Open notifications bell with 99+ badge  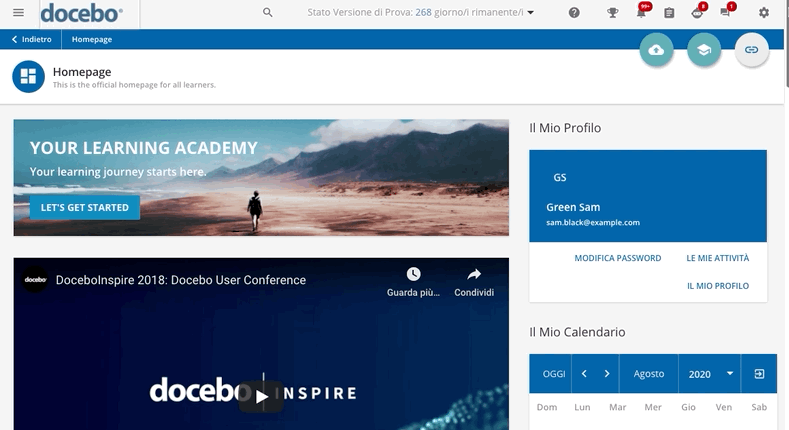(642, 13)
